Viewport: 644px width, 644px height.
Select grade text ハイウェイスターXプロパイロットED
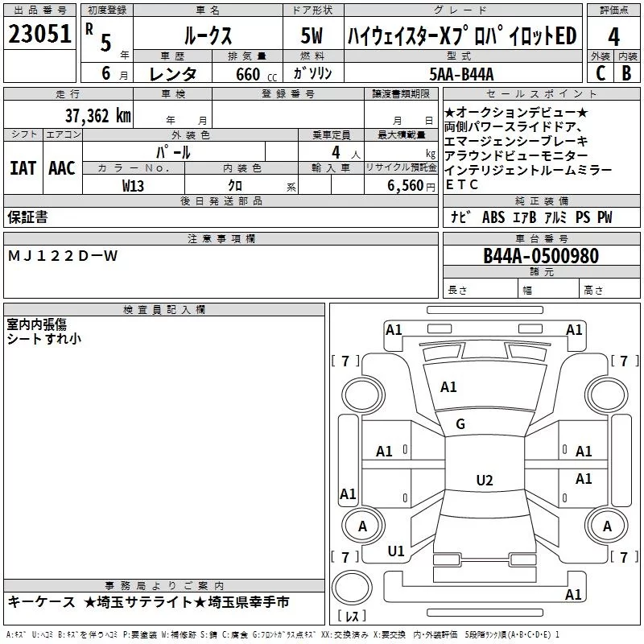[x=462, y=35]
